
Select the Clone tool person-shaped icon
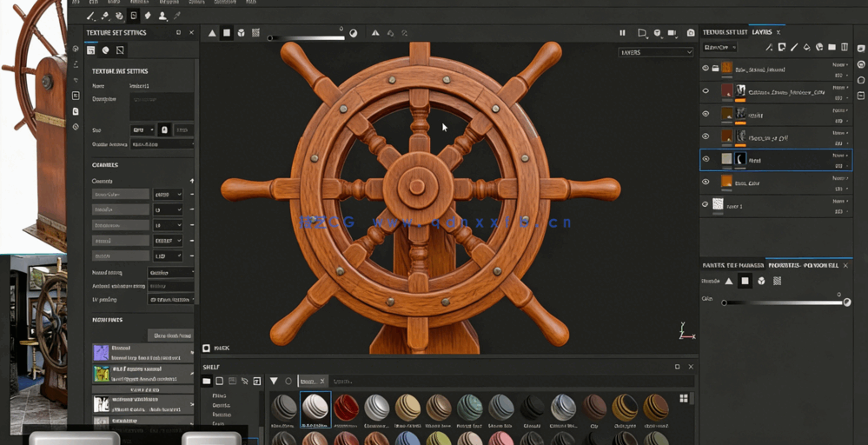[162, 16]
